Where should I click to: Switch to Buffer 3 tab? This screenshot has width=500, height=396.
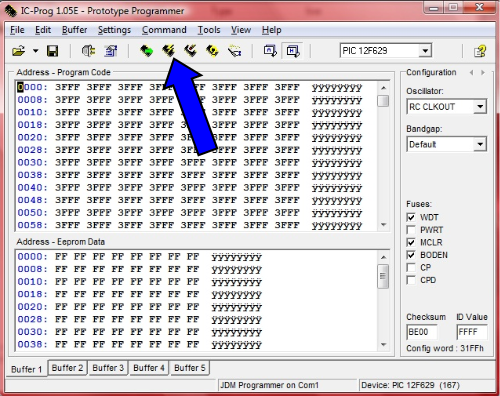108,368
